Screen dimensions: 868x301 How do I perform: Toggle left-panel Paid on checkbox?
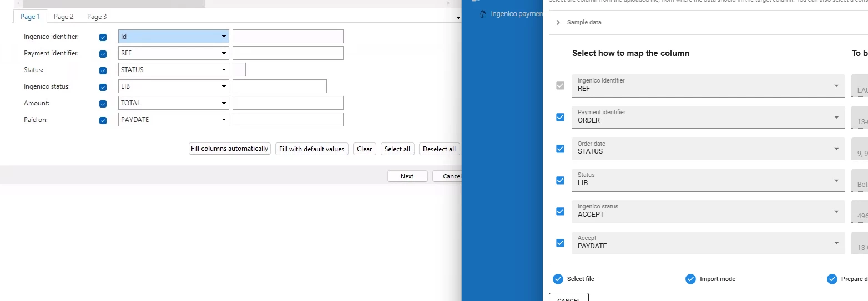pyautogui.click(x=103, y=120)
